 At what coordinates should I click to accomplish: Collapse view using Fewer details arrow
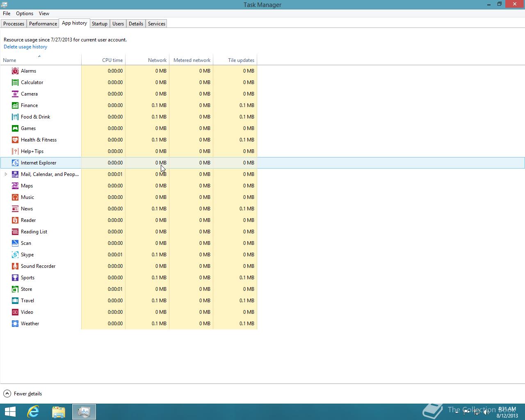pyautogui.click(x=7, y=394)
